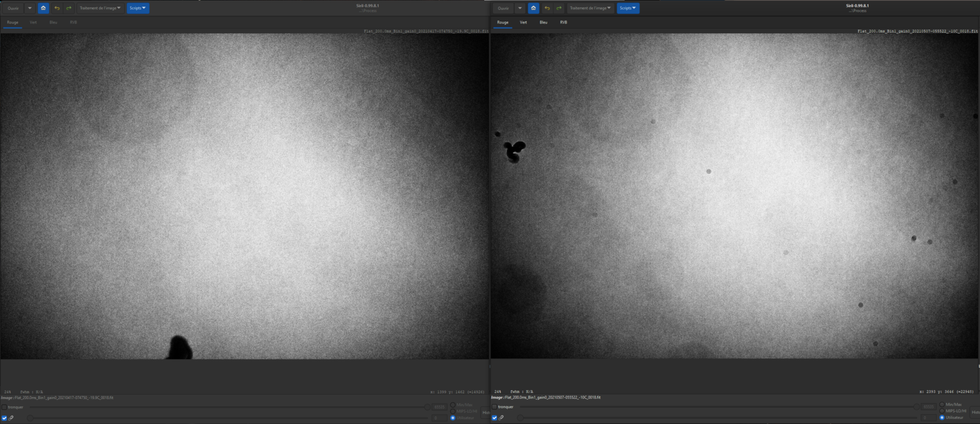Click chain link icon in right window
Image resolution: width=980 pixels, height=424 pixels.
click(501, 417)
